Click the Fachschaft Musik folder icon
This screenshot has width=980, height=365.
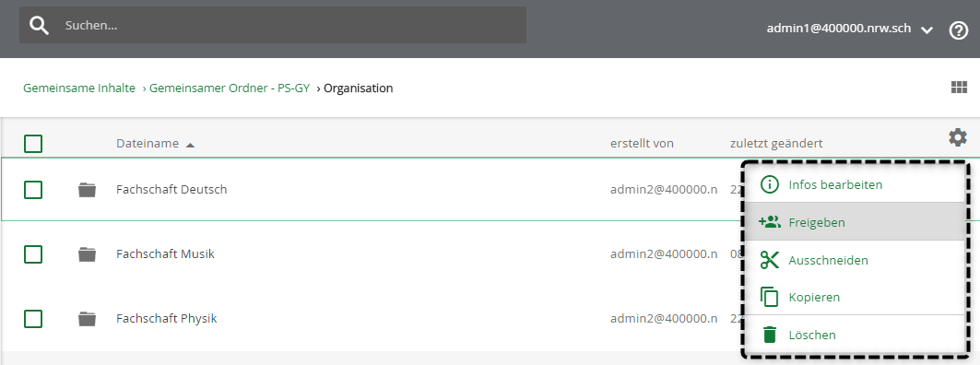(87, 253)
